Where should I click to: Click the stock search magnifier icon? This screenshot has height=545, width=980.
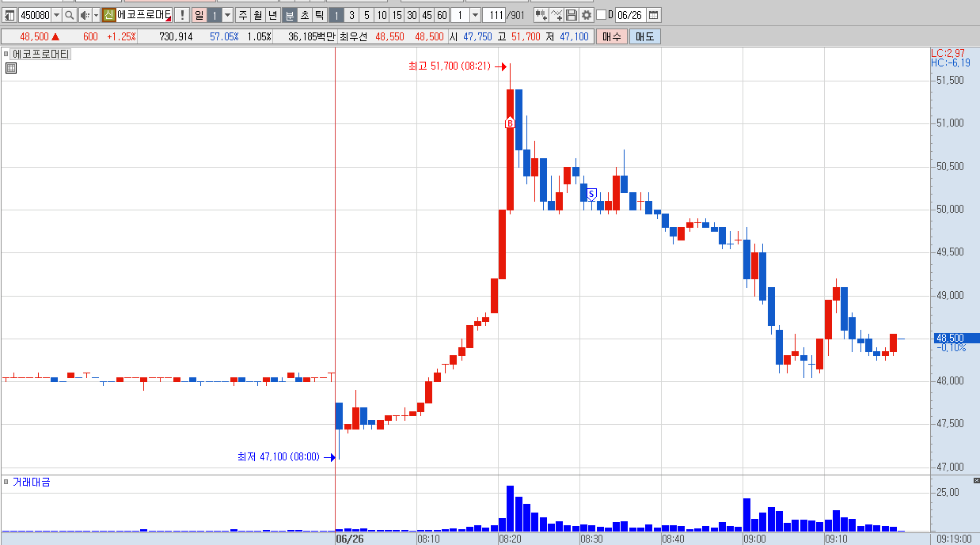click(69, 15)
